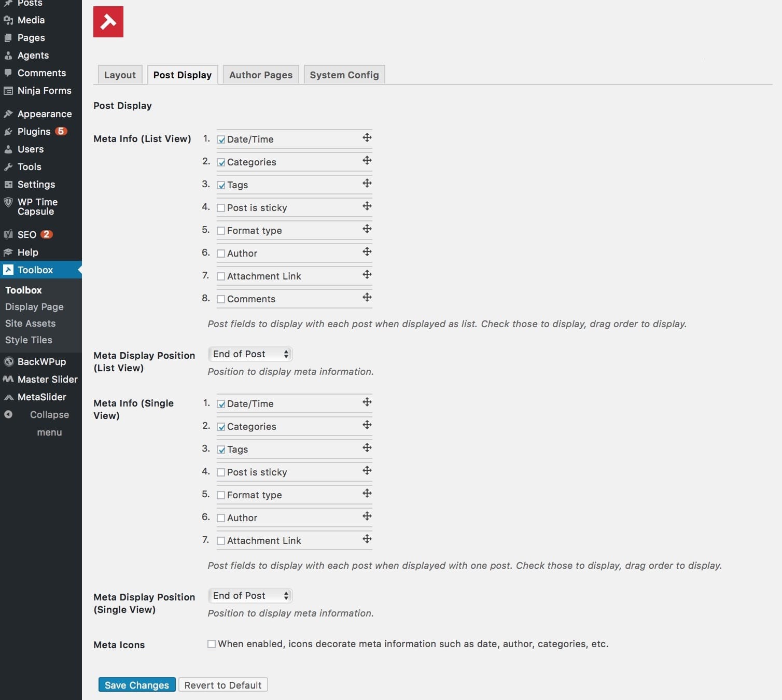This screenshot has width=782, height=700.
Task: Click drag handle for List View Date/Time
Action: coord(367,137)
